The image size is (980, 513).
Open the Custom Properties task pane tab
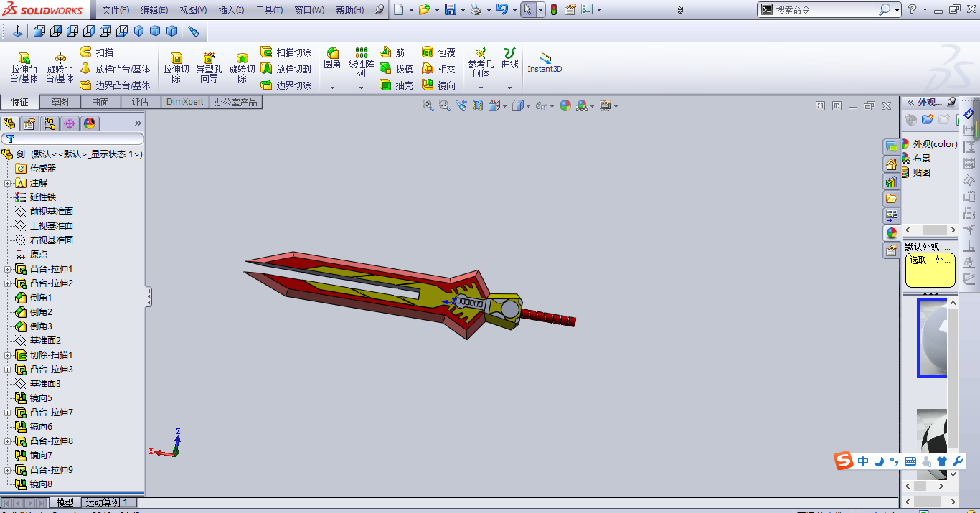[891, 250]
